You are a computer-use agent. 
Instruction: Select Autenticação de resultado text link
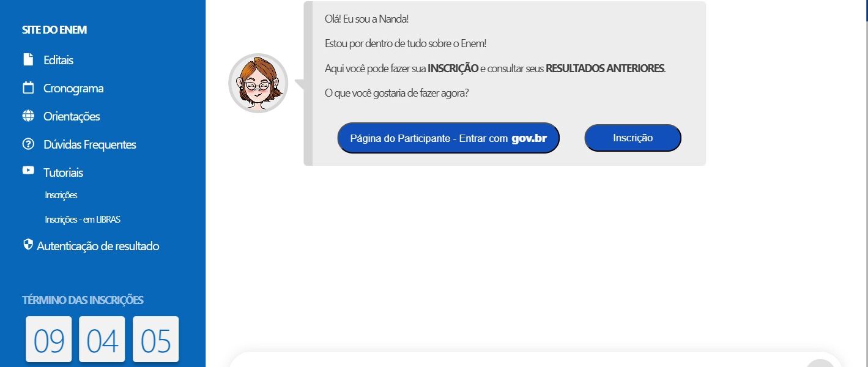(98, 246)
